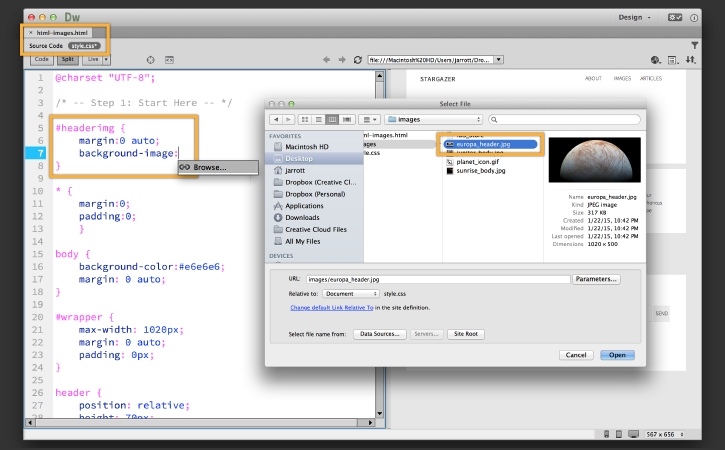Go forward in Select File dialog

pos(288,119)
